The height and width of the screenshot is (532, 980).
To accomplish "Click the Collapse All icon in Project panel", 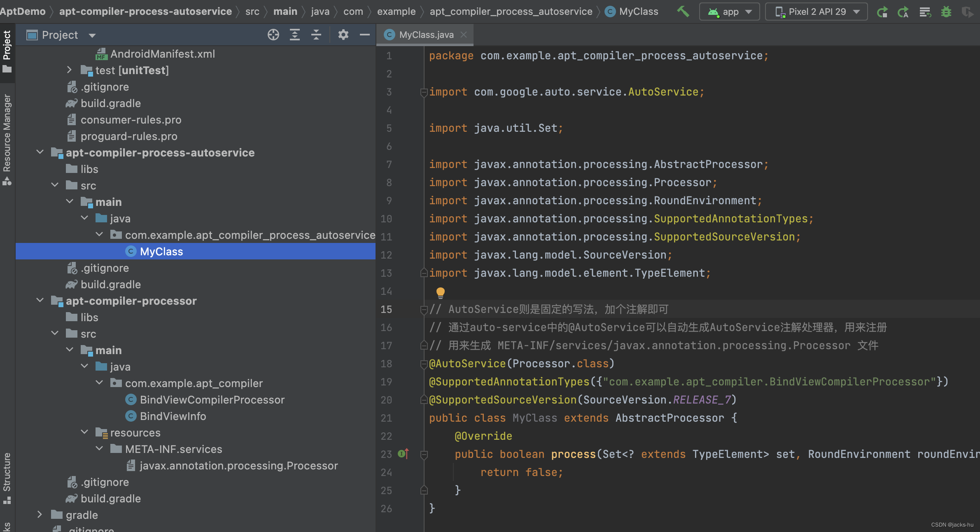I will (316, 35).
